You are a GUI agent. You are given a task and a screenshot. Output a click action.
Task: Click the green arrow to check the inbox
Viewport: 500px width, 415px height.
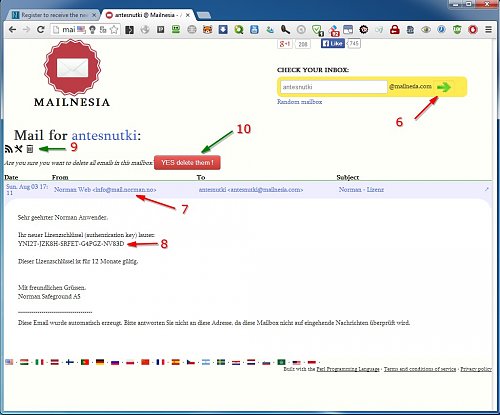444,87
